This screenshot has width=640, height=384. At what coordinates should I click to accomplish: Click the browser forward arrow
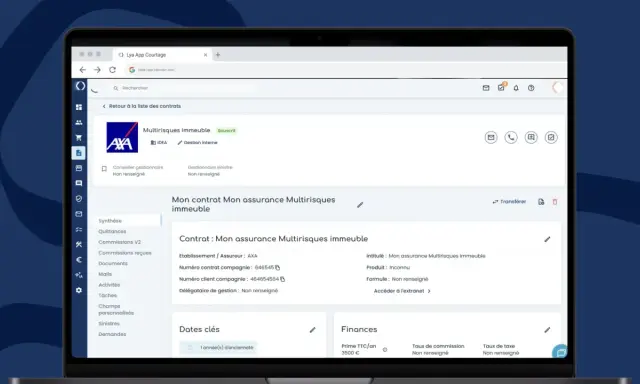coord(97,70)
